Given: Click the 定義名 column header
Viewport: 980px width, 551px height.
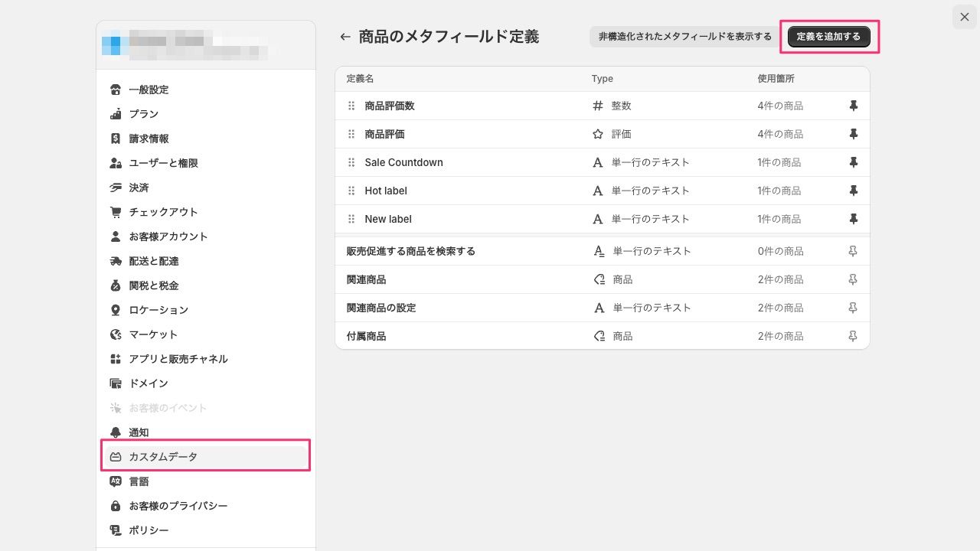Looking at the screenshot, I should pyautogui.click(x=360, y=79).
